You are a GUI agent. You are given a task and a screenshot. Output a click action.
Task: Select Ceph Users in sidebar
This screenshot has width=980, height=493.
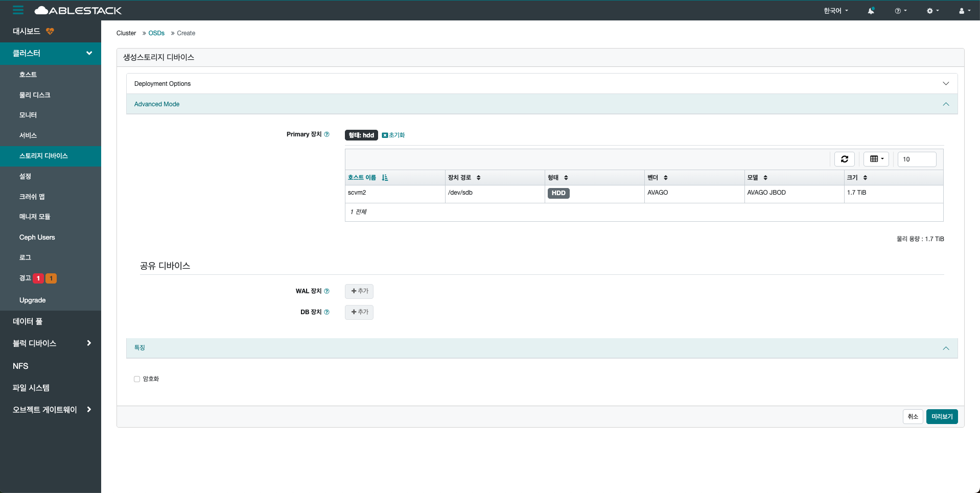pos(37,238)
